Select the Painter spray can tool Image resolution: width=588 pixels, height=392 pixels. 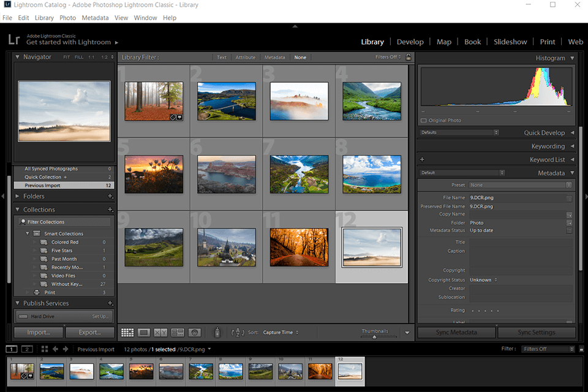pos(217,333)
